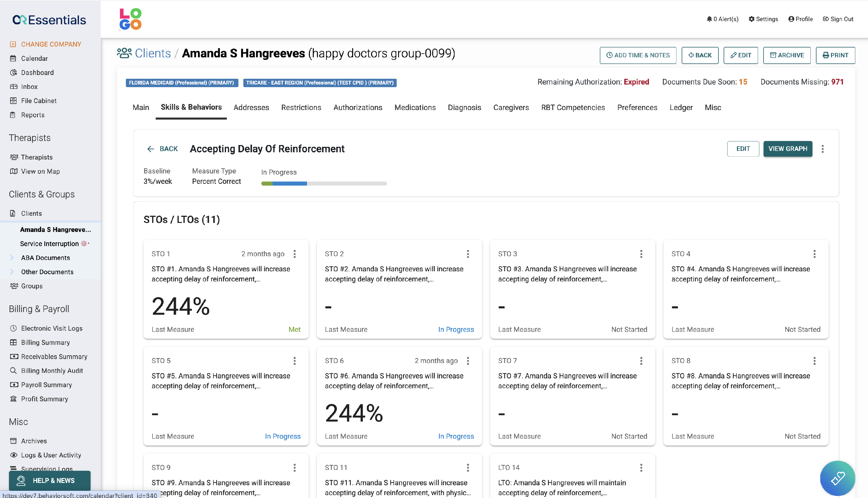The width and height of the screenshot is (868, 498).
Task: Click the floating support widget icon
Action: pyautogui.click(x=837, y=478)
